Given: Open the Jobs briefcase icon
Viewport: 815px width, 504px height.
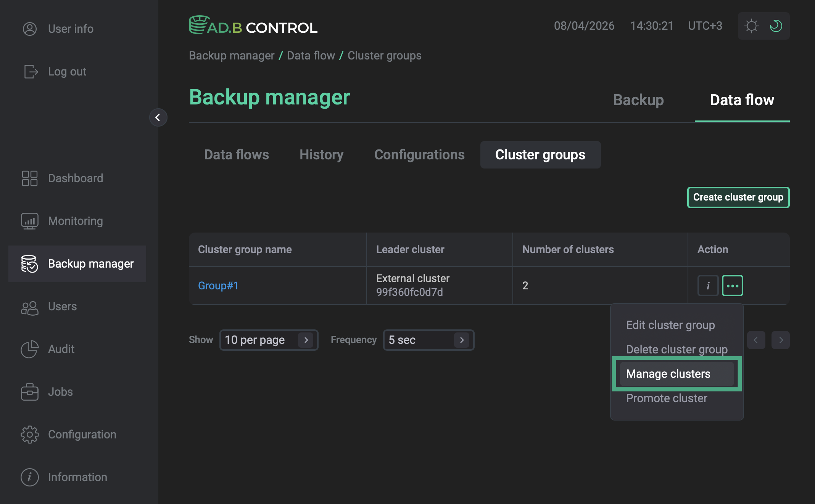Looking at the screenshot, I should 29,392.
